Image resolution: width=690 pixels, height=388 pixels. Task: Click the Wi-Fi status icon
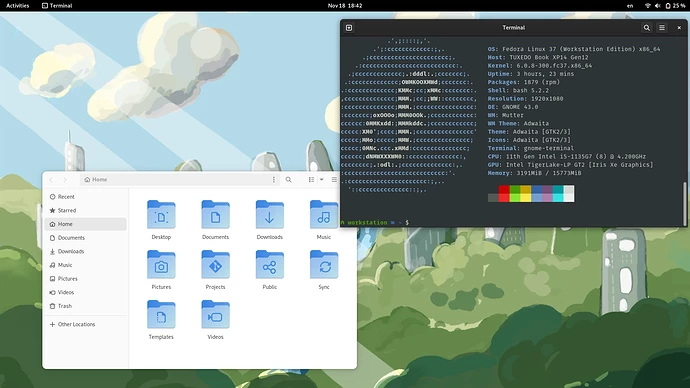(647, 6)
